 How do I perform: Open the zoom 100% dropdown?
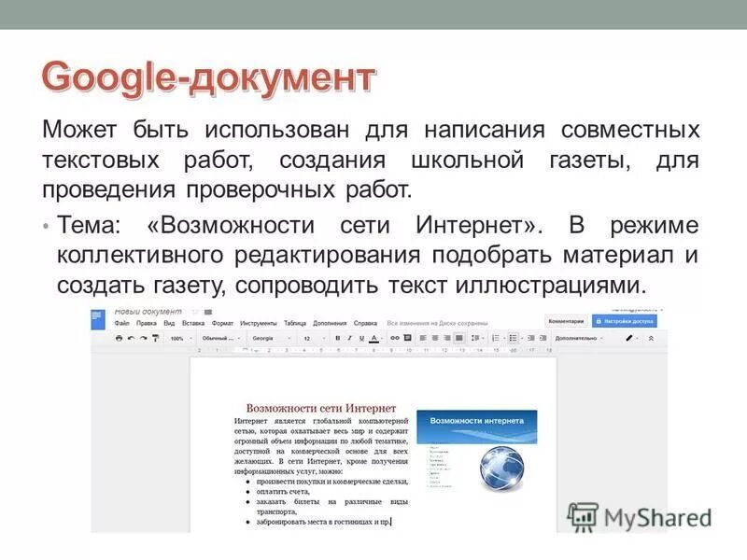pyautogui.click(x=180, y=338)
